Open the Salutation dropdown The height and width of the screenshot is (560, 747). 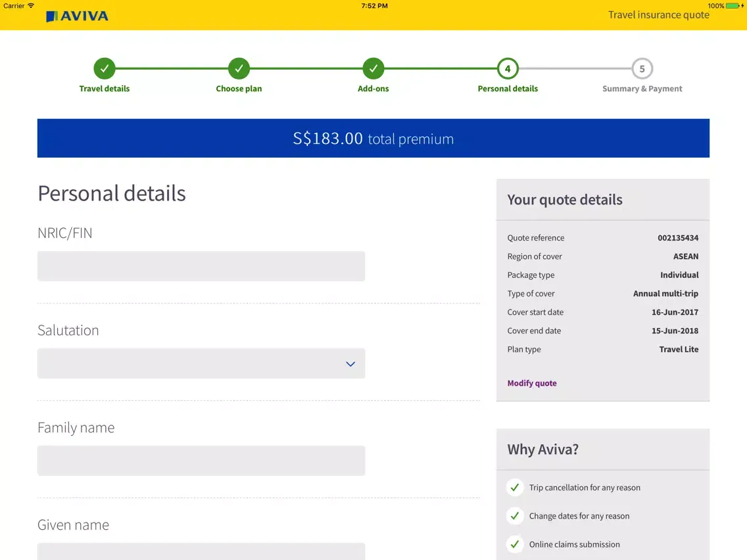[x=201, y=363]
